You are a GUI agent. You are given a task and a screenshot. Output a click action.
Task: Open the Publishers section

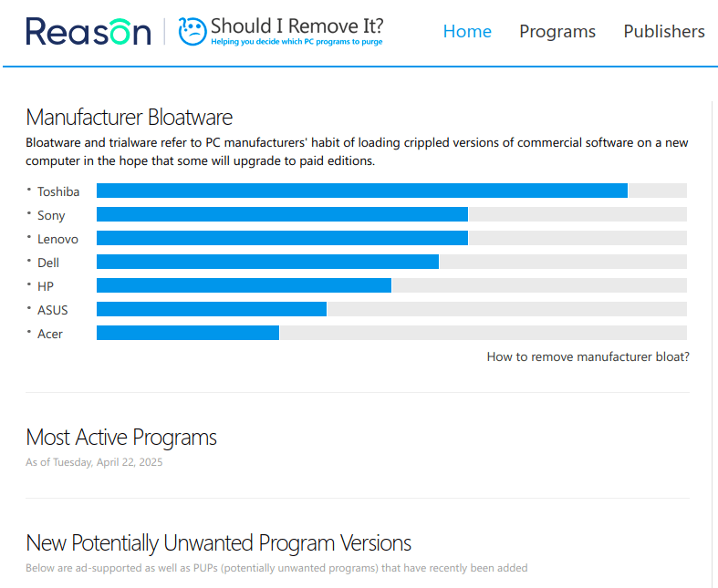664,31
